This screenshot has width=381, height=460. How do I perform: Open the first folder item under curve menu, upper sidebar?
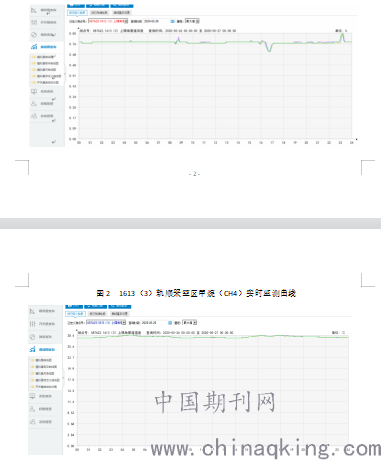click(x=46, y=57)
